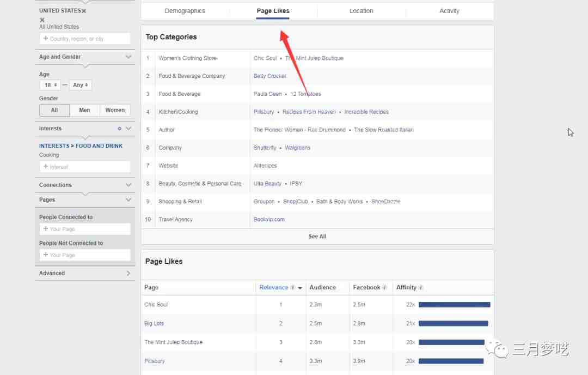
Task: Open Pillsbury link in Kitchen/Cooking row
Action: coord(264,112)
